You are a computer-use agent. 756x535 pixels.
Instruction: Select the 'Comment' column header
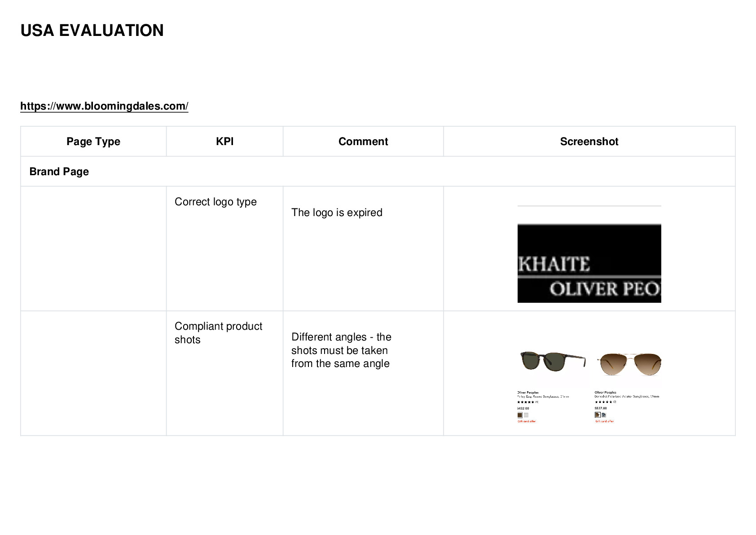(363, 141)
